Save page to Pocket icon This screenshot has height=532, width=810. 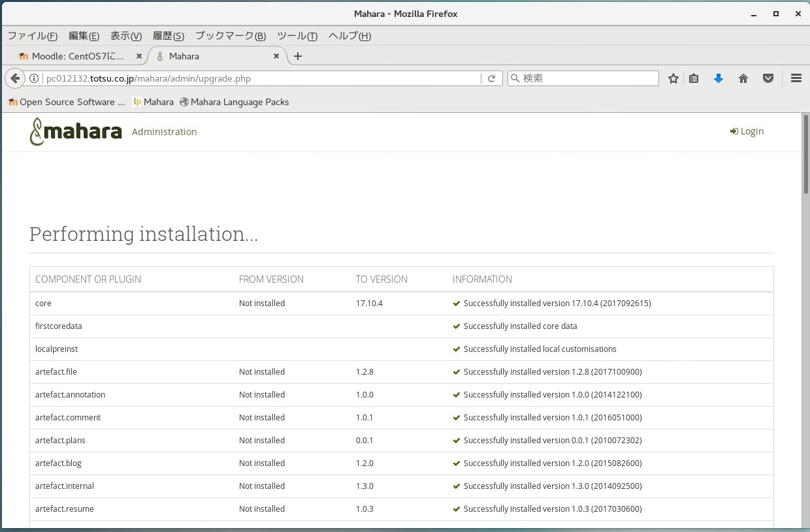(x=768, y=78)
